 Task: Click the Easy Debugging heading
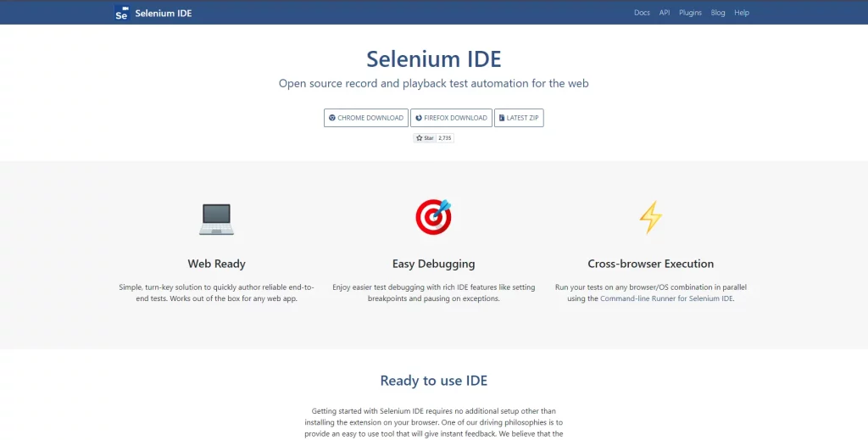pos(433,264)
